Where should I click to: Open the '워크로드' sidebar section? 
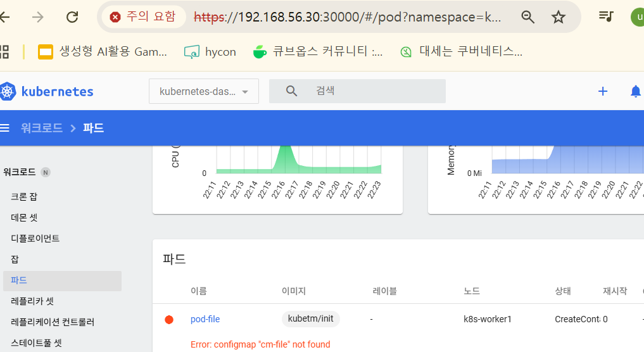tap(19, 172)
